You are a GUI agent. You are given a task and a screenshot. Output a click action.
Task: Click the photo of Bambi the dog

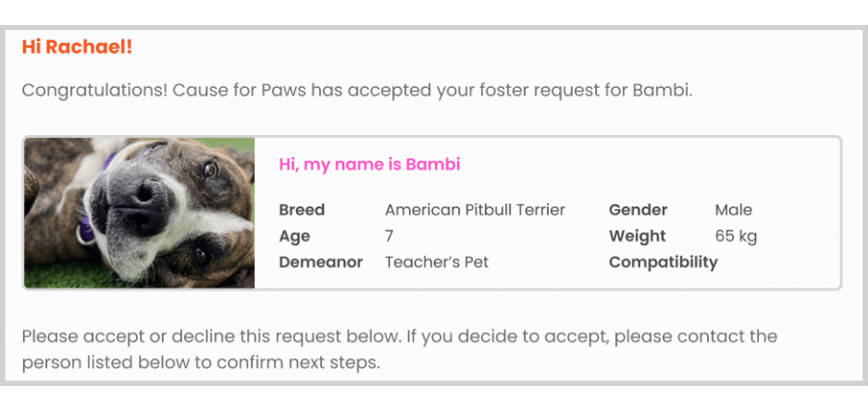coord(140,212)
